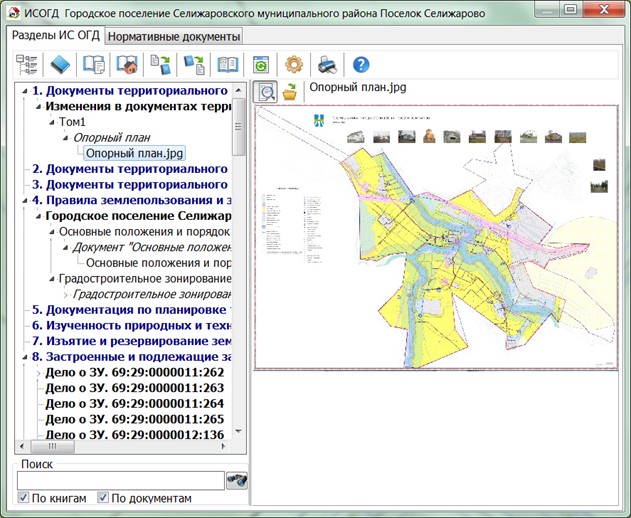Expand the "Дело о ЗУ. 69:29:0000011:262" node

(x=38, y=372)
